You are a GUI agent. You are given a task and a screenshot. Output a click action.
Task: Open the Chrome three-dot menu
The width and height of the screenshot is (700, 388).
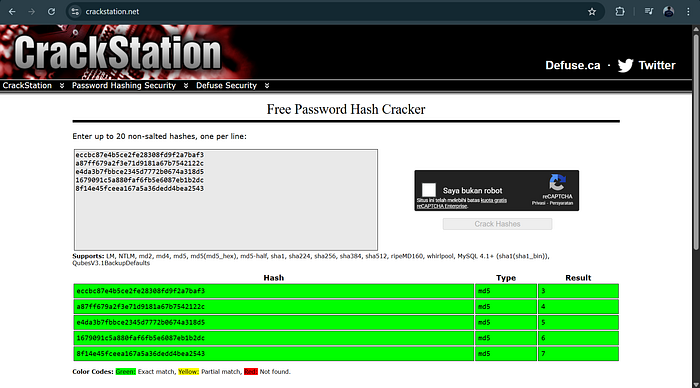click(688, 12)
